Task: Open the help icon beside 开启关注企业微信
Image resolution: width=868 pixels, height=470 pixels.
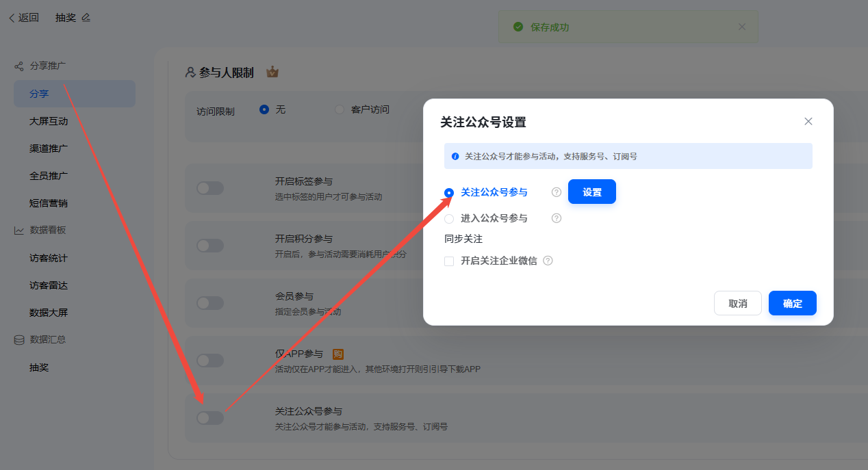Action: 548,261
